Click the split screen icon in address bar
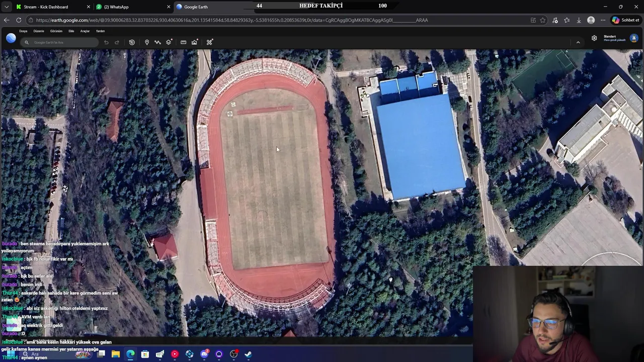This screenshot has width=644, height=362. tap(533, 20)
